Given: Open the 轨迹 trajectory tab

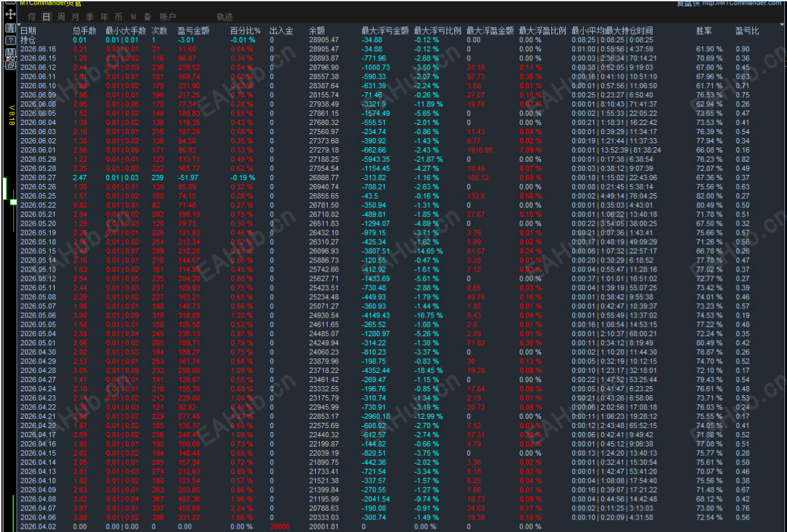Looking at the screenshot, I should [x=225, y=17].
